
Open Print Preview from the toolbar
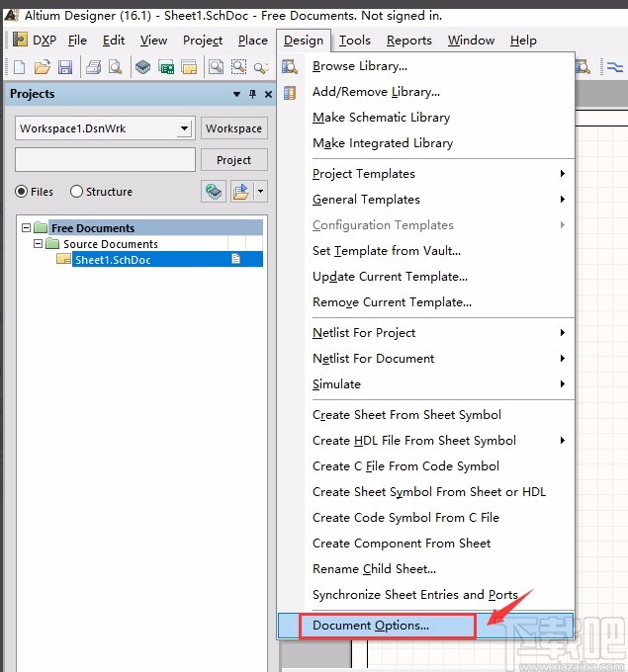point(116,67)
